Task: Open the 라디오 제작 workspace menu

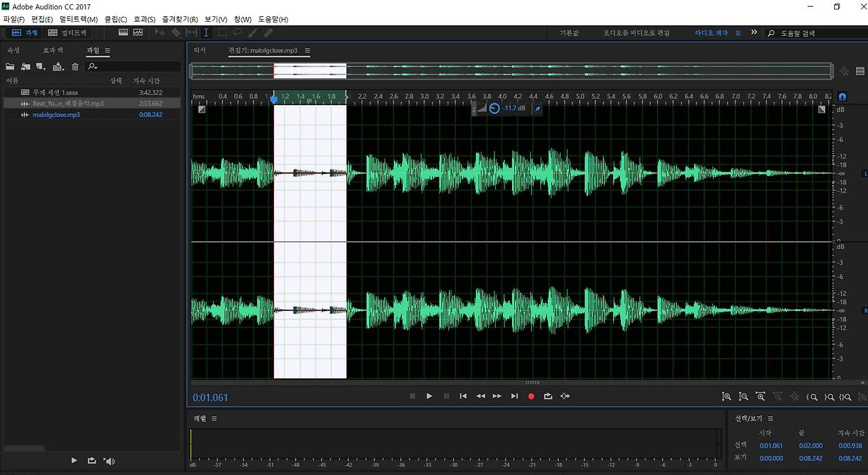Action: (x=738, y=33)
